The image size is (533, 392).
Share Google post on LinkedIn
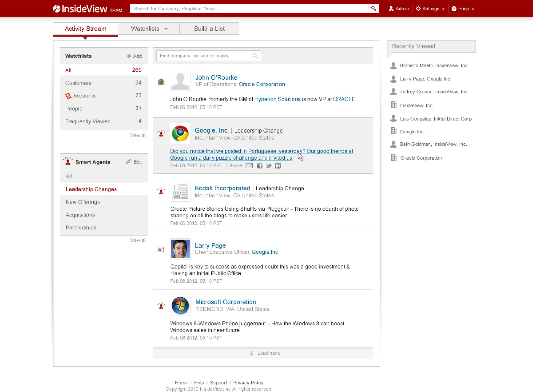coord(277,166)
